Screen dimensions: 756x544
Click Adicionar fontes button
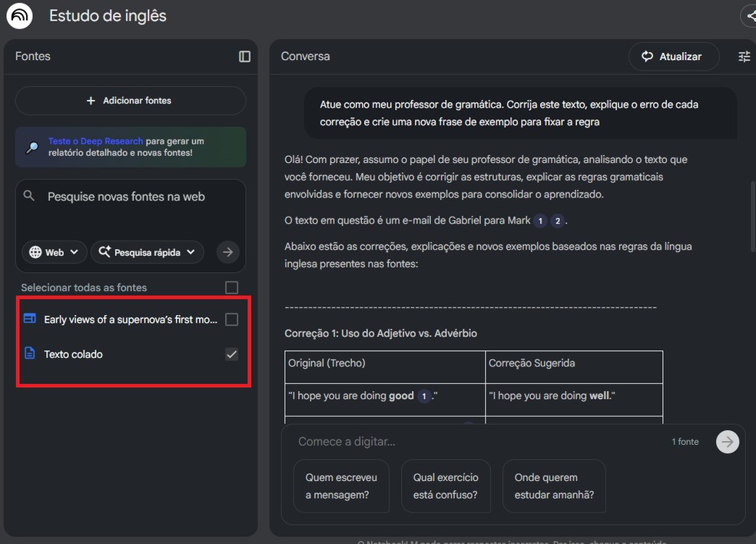[x=130, y=101]
